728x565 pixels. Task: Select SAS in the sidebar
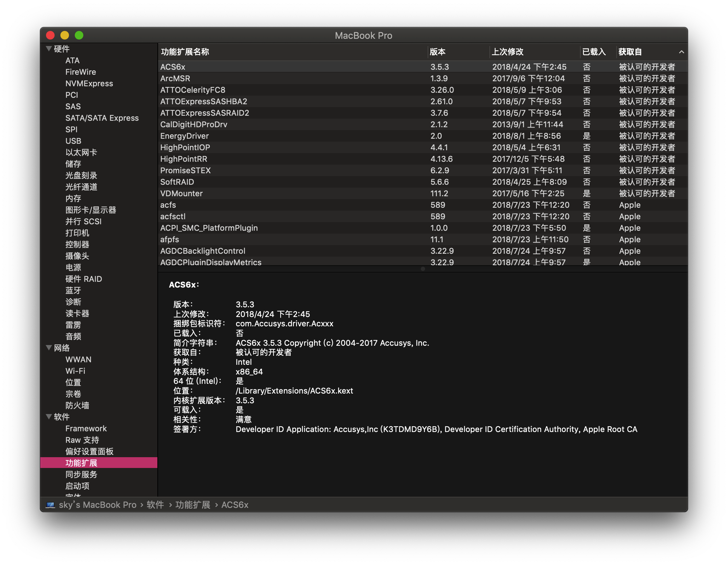(x=73, y=106)
